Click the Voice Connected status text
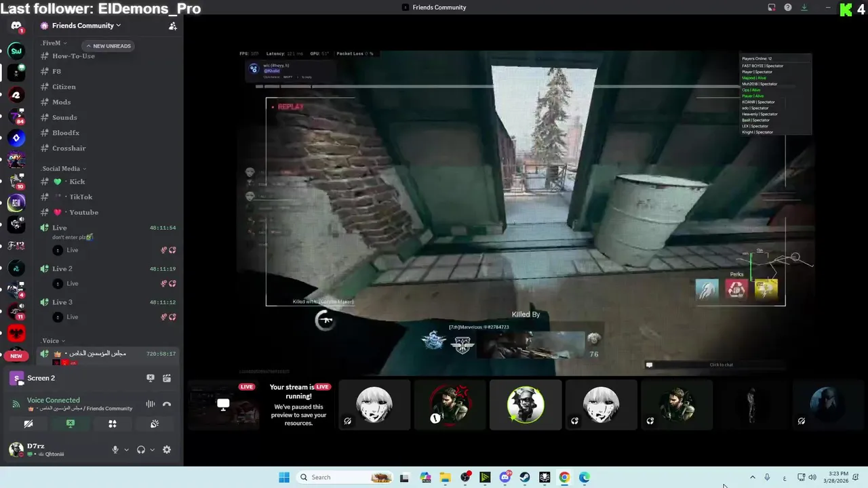Screen dimensions: 868x488 54,400
